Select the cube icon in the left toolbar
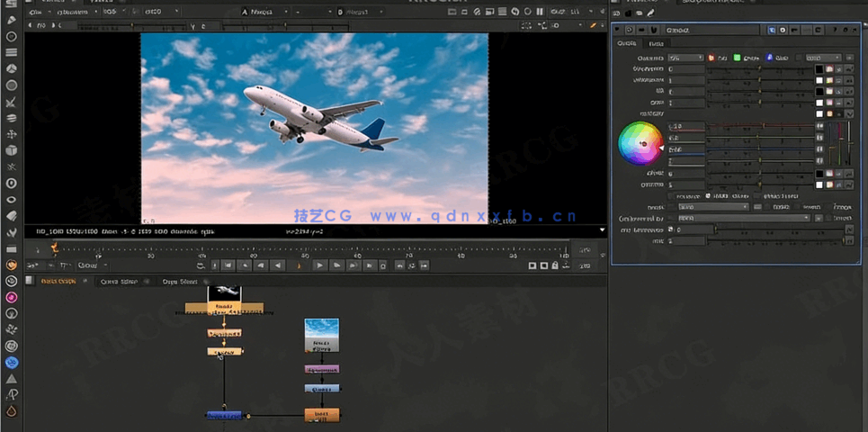868x432 pixels. (11, 150)
